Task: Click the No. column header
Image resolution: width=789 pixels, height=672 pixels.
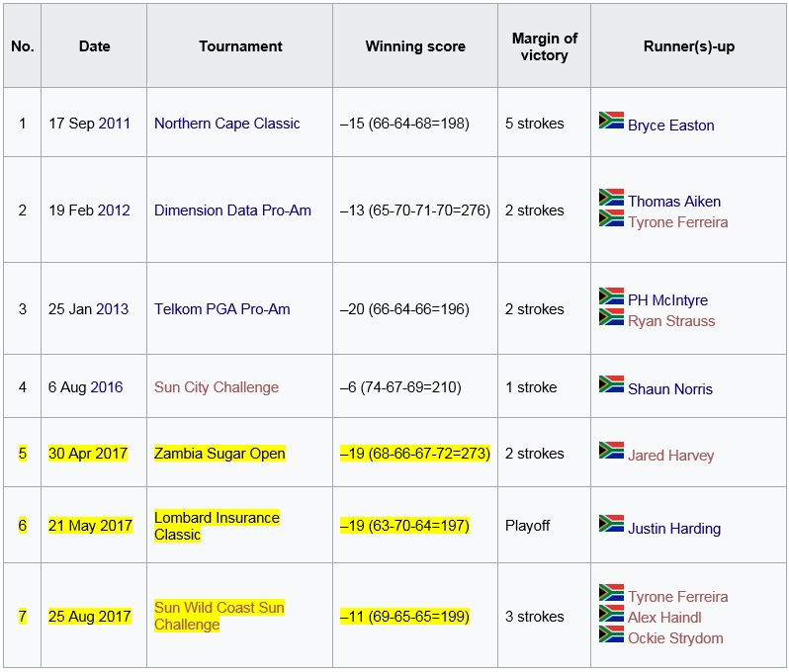Action: click(x=22, y=46)
